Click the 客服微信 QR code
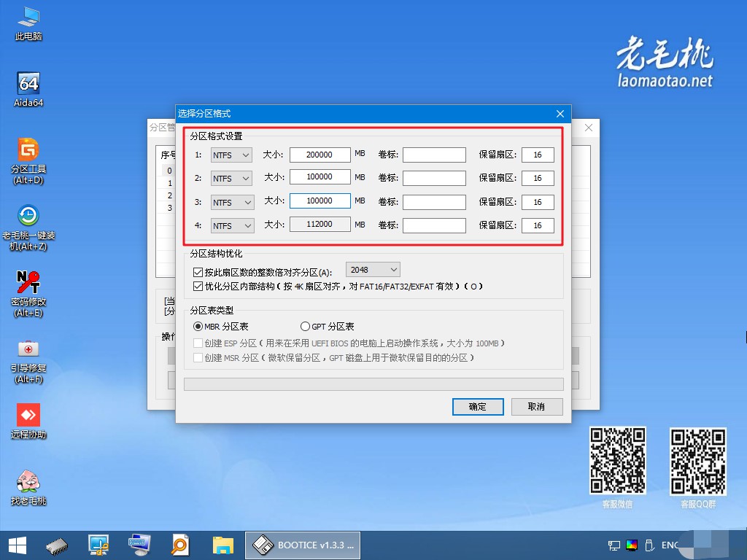This screenshot has width=747, height=560. click(x=617, y=460)
